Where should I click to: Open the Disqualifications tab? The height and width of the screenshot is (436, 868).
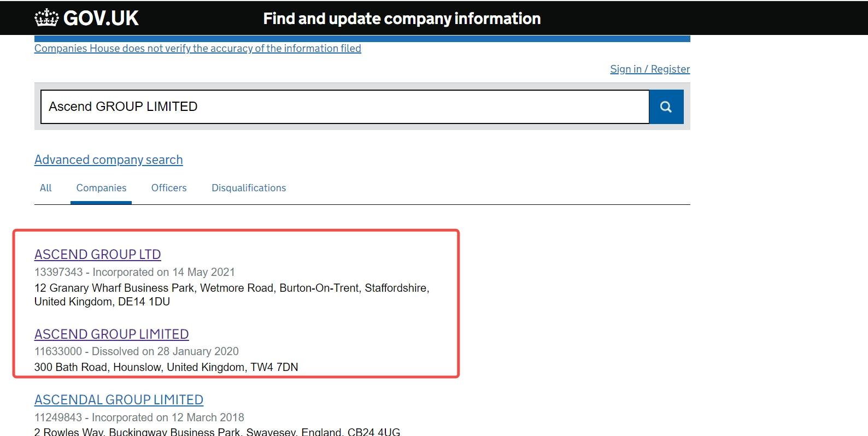[249, 188]
